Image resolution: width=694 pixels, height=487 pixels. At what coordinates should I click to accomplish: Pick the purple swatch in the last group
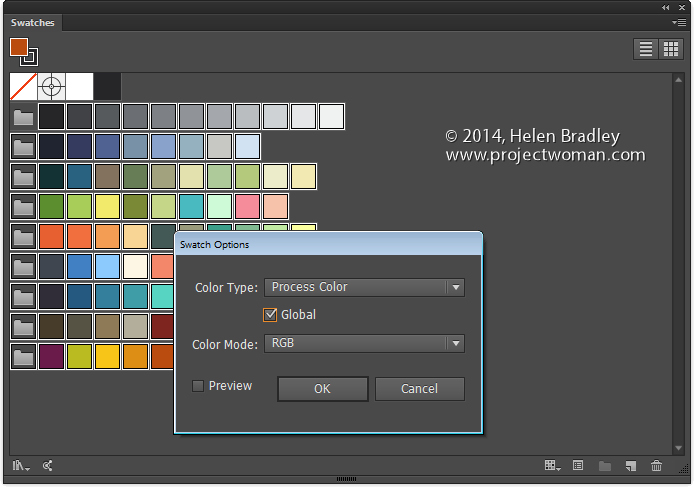point(51,357)
